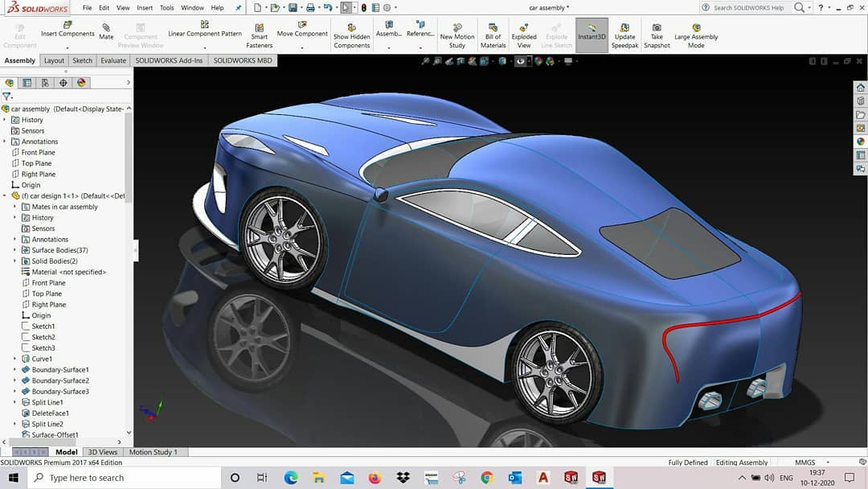Activate Move Component tool
The image size is (868, 489).
coord(302,29)
